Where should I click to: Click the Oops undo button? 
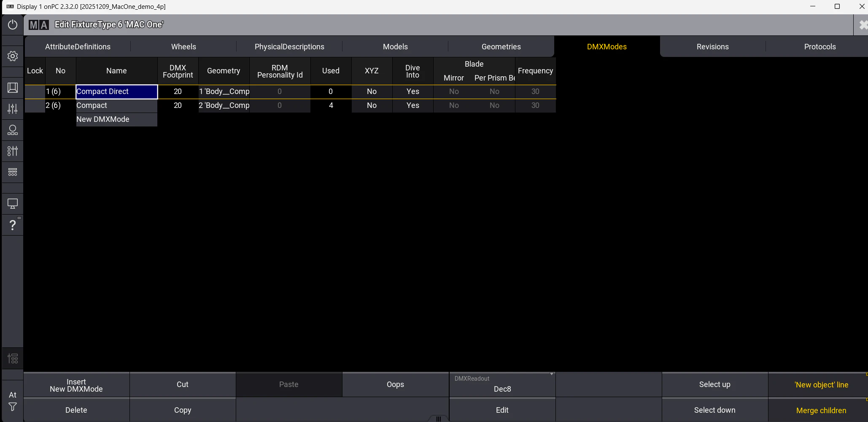pyautogui.click(x=395, y=385)
